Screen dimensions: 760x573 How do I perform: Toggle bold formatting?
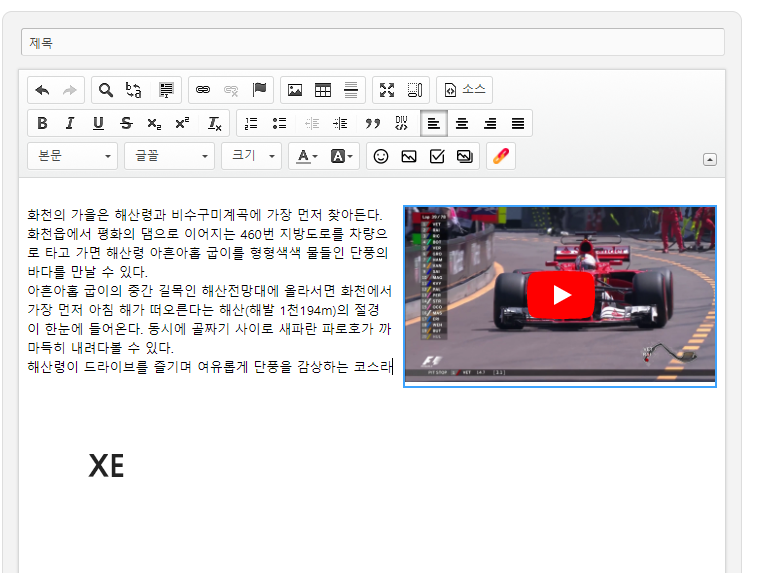point(42,123)
